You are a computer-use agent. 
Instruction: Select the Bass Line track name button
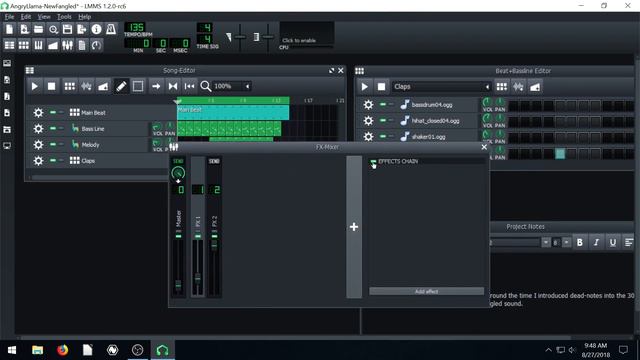[x=109, y=129]
